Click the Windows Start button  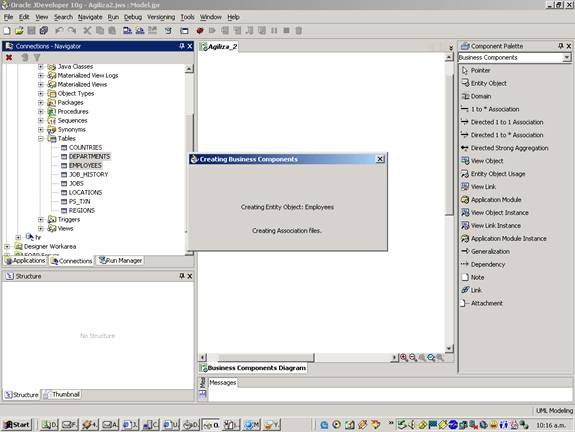tap(17, 425)
